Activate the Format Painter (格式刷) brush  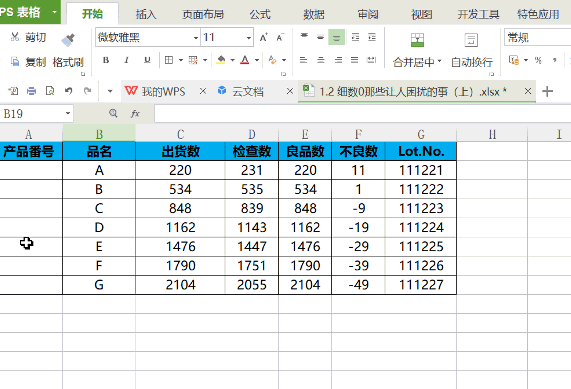(68, 40)
